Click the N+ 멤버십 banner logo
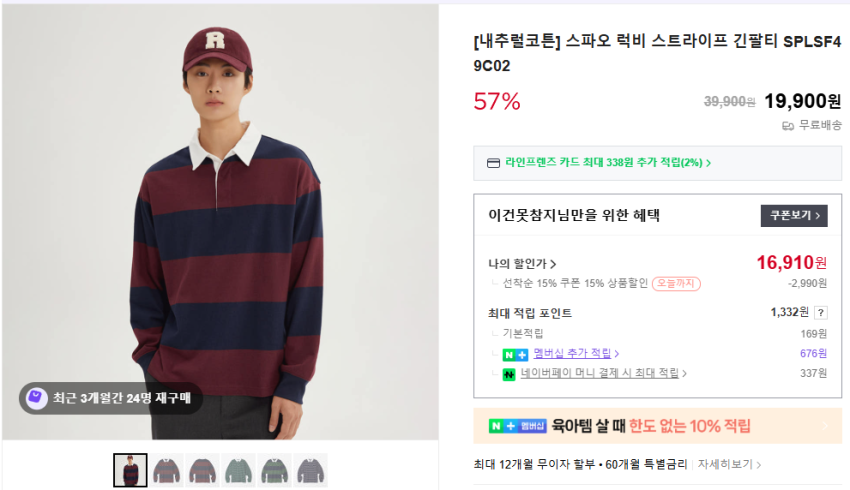The height and width of the screenshot is (490, 850). click(x=518, y=426)
